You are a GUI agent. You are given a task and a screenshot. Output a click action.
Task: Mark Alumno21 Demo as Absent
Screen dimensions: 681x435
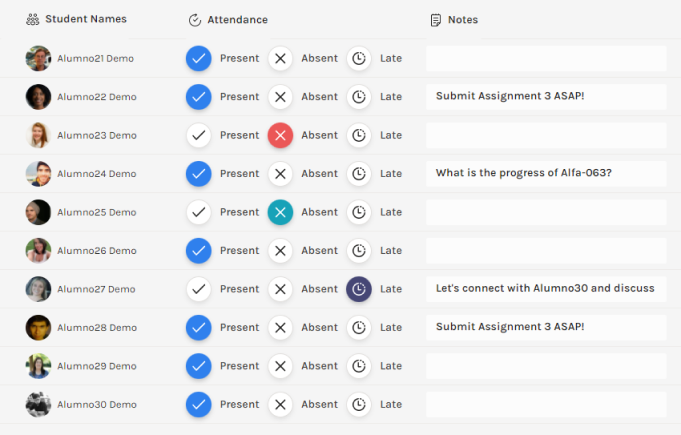tap(281, 58)
